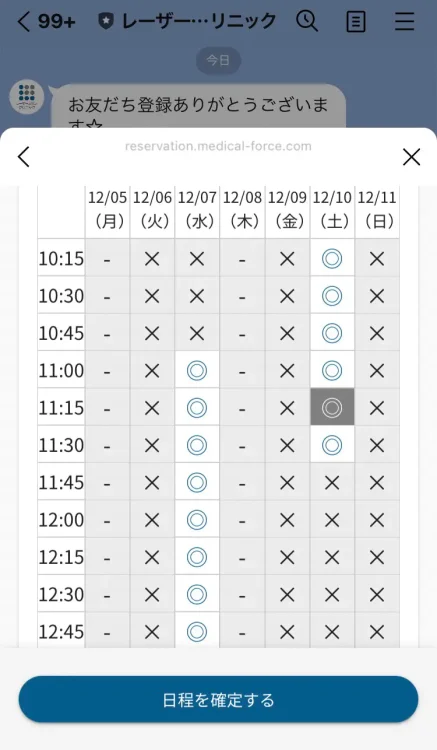The image size is (437, 750).
Task: Open the notes list icon in header
Action: [x=356, y=22]
